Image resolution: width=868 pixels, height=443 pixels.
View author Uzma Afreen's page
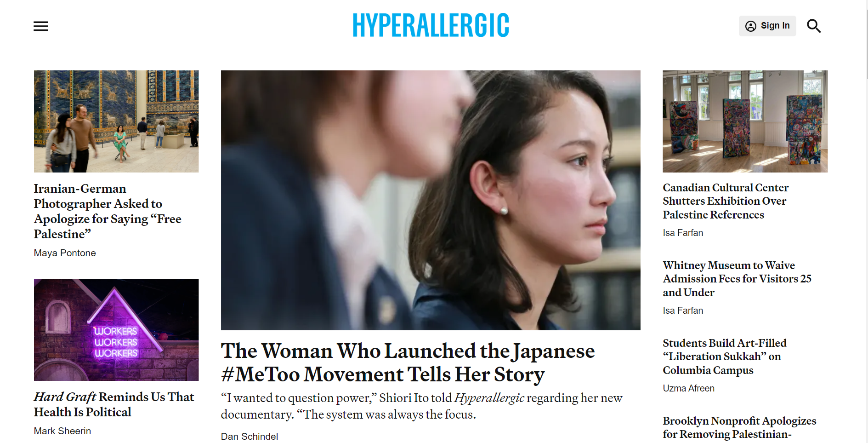(688, 388)
